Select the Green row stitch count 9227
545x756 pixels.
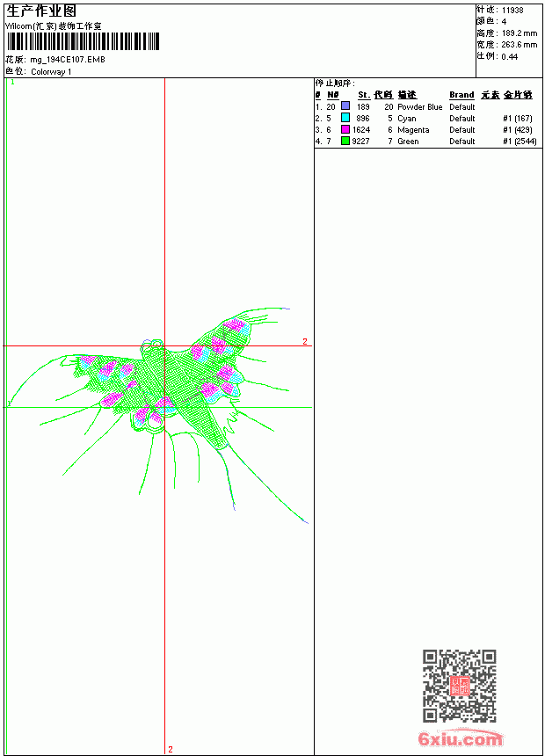360,142
